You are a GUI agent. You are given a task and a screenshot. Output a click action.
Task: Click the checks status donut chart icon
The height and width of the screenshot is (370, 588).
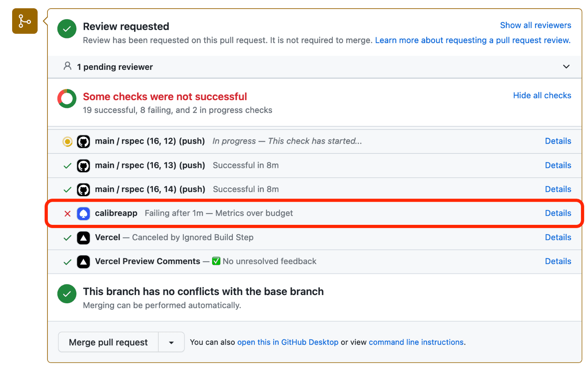click(67, 98)
